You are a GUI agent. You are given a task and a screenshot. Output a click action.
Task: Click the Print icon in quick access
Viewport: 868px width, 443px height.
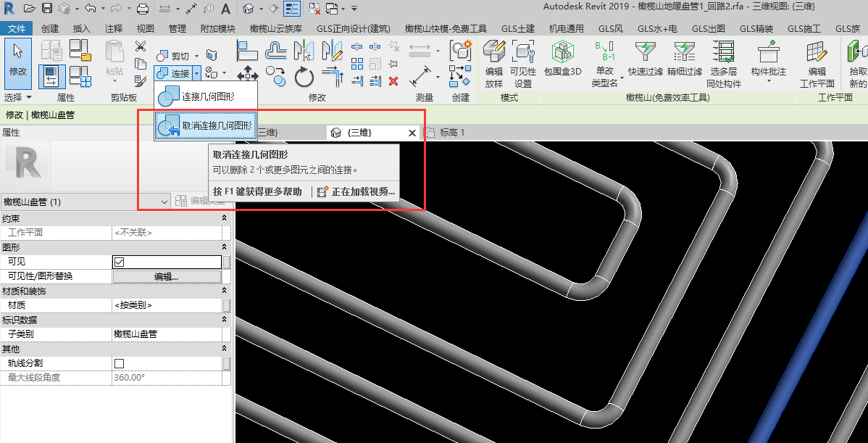pos(142,8)
